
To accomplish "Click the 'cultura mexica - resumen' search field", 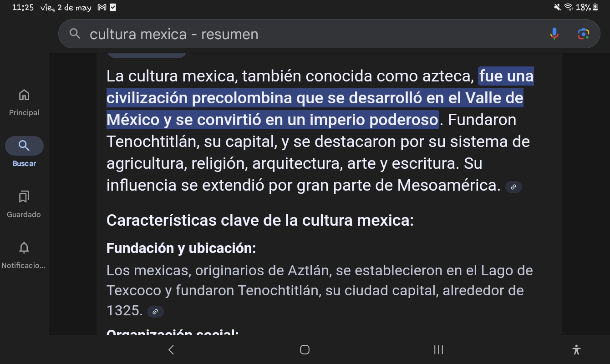I will pyautogui.click(x=310, y=34).
